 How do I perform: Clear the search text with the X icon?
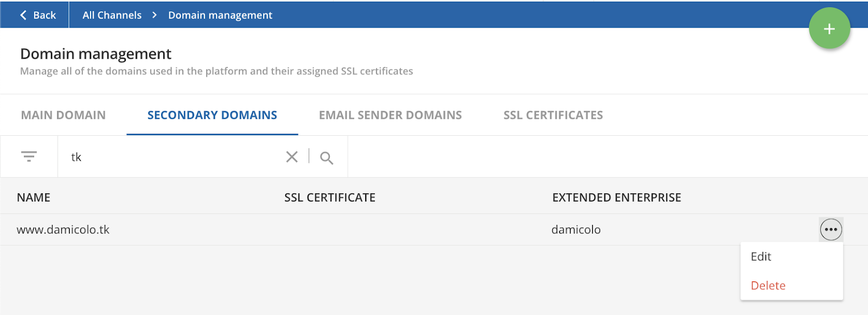click(292, 156)
